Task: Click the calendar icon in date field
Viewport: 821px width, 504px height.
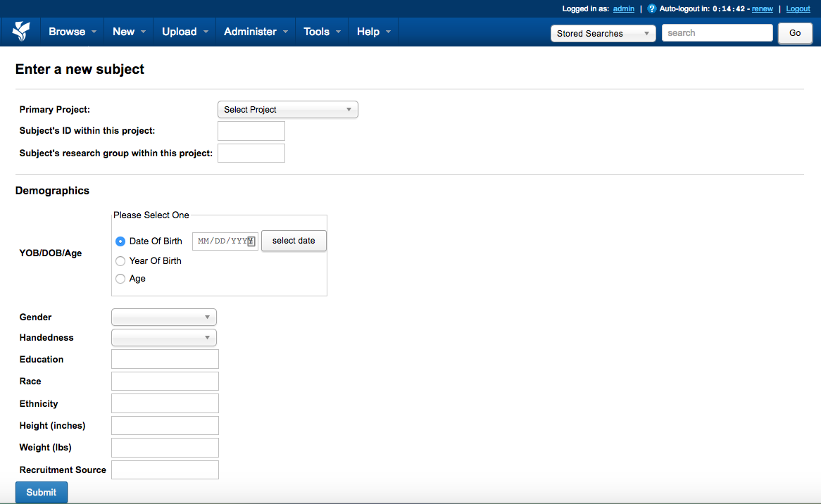Action: [x=251, y=241]
